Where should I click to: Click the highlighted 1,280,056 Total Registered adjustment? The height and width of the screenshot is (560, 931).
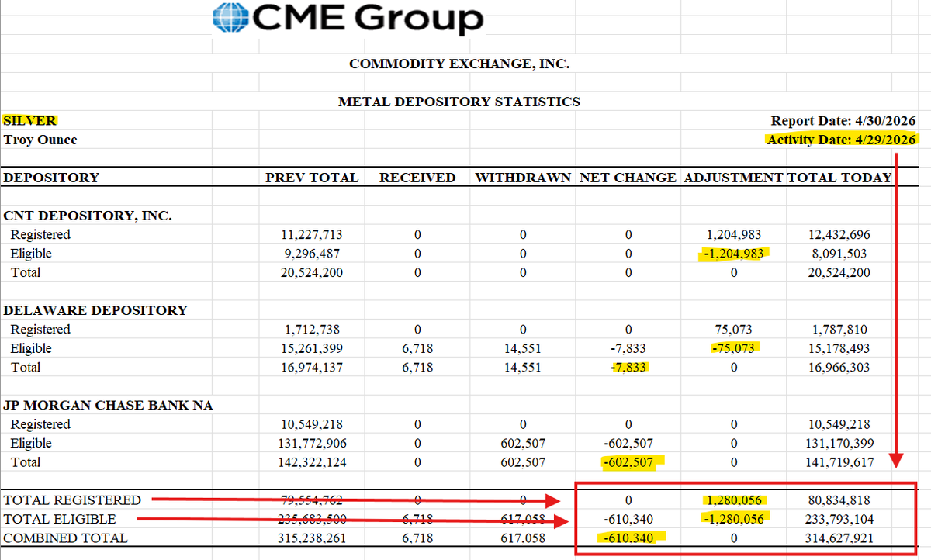click(x=733, y=500)
